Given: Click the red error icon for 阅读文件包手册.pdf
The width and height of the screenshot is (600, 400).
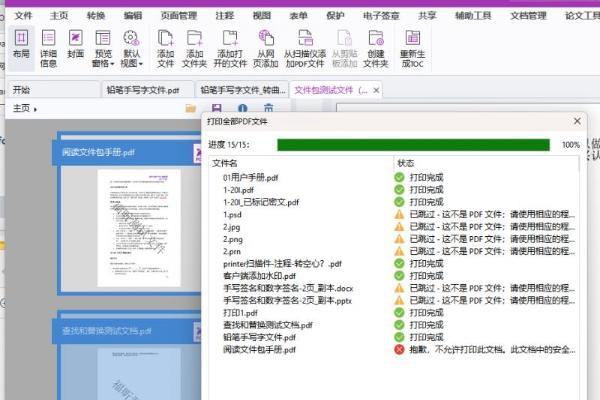Looking at the screenshot, I should (399, 349).
